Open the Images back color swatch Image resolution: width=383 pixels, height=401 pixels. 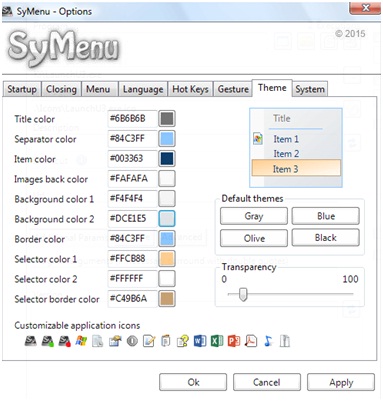pos(167,179)
